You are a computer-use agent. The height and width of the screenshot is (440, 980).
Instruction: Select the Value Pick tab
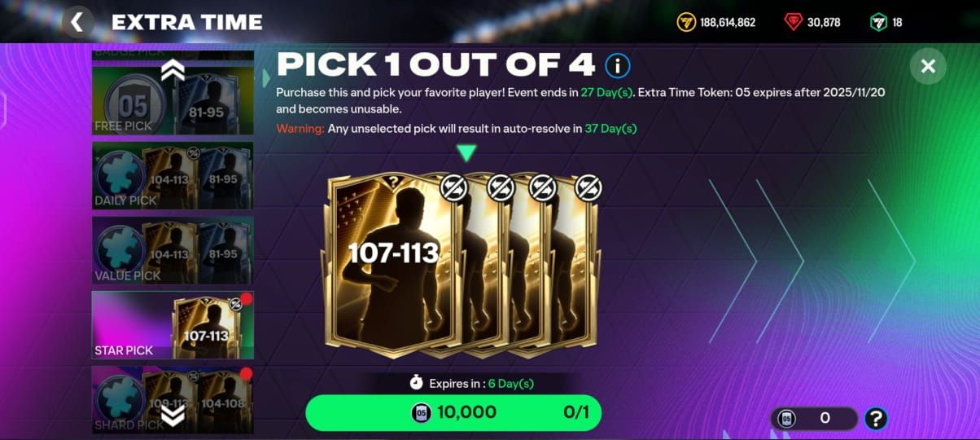click(x=173, y=250)
